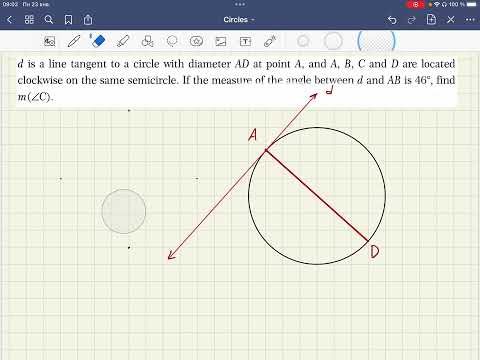Go back using the left chevron
480x360 pixels.
pos(9,20)
